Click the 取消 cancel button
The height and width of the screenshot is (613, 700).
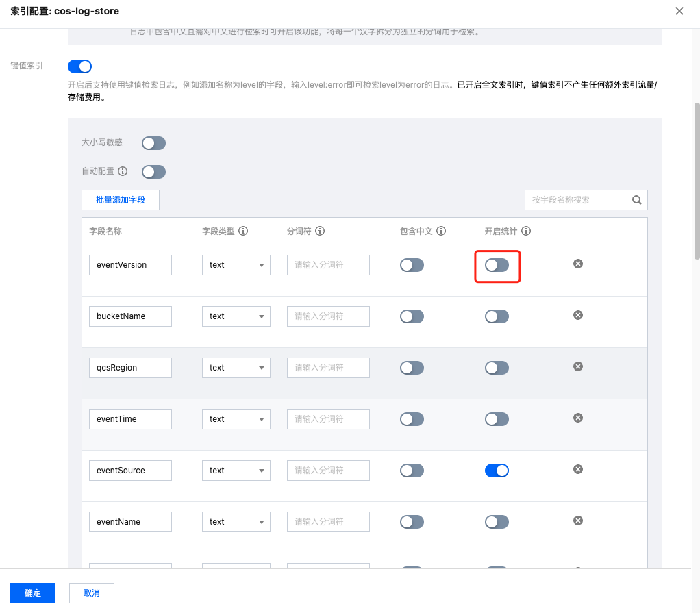tap(92, 593)
